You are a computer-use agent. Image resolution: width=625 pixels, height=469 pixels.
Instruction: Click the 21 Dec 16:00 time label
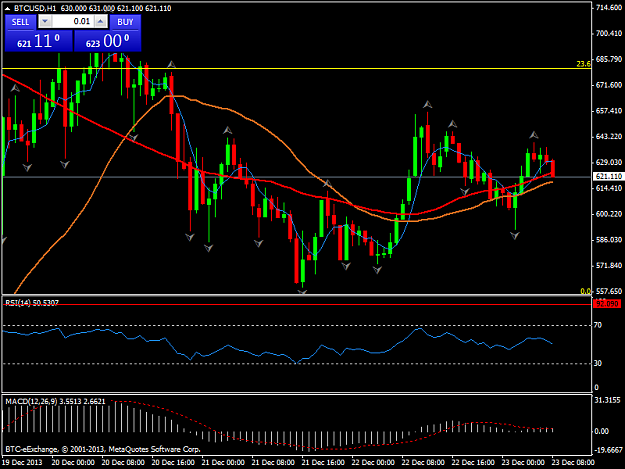[x=323, y=462]
